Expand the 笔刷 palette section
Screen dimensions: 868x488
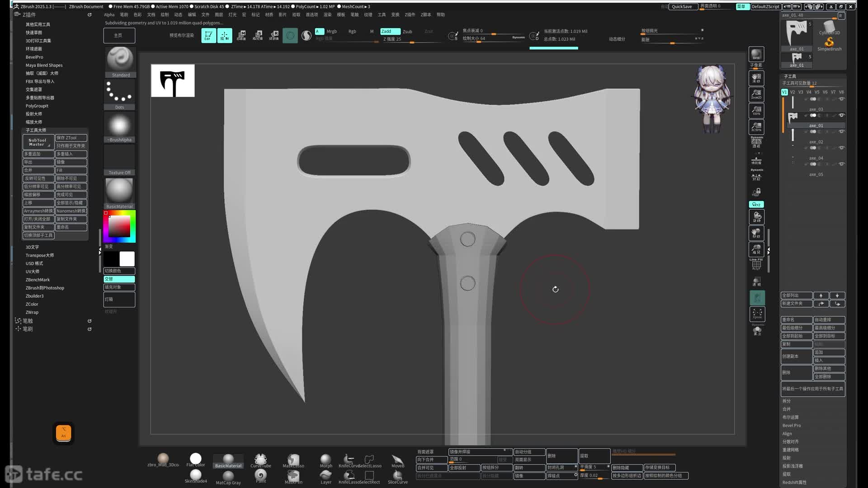point(28,329)
